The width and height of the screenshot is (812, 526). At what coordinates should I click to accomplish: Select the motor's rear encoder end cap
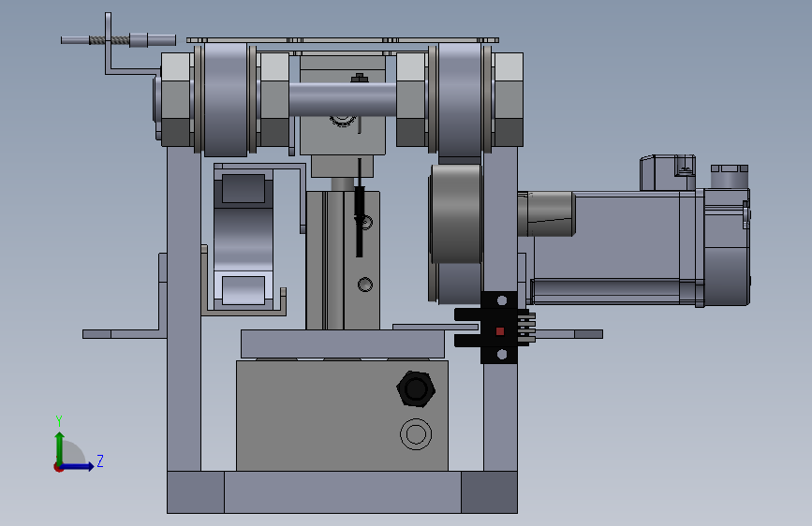coord(727,247)
